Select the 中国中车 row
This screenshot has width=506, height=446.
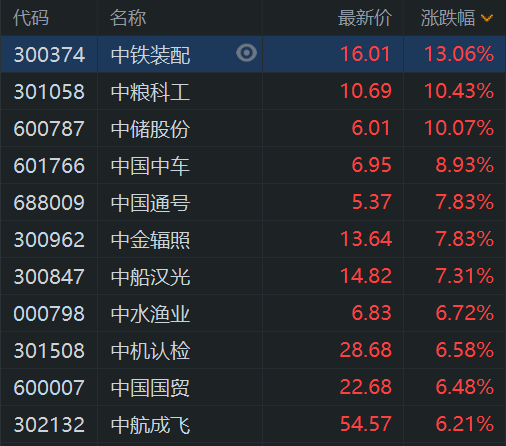253,165
